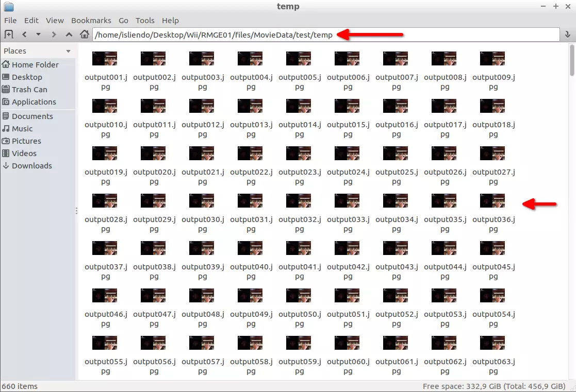
Task: Select output046.jpg thumbnail
Action: [x=105, y=295]
